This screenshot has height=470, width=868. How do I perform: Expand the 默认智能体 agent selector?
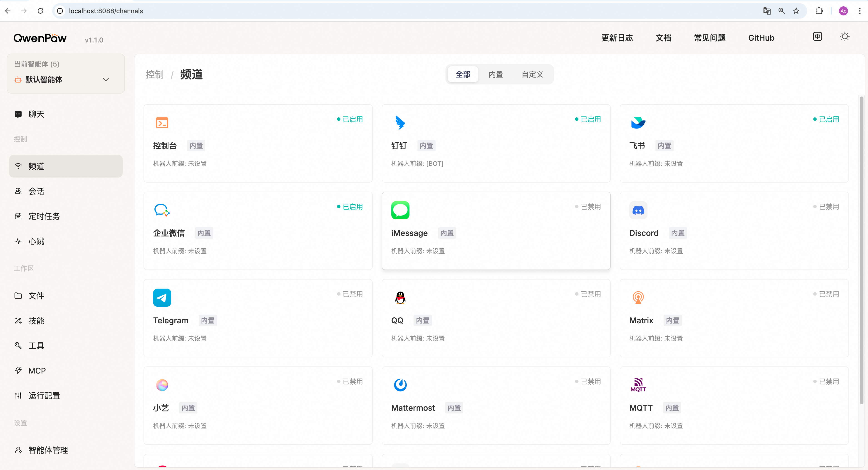pos(66,79)
